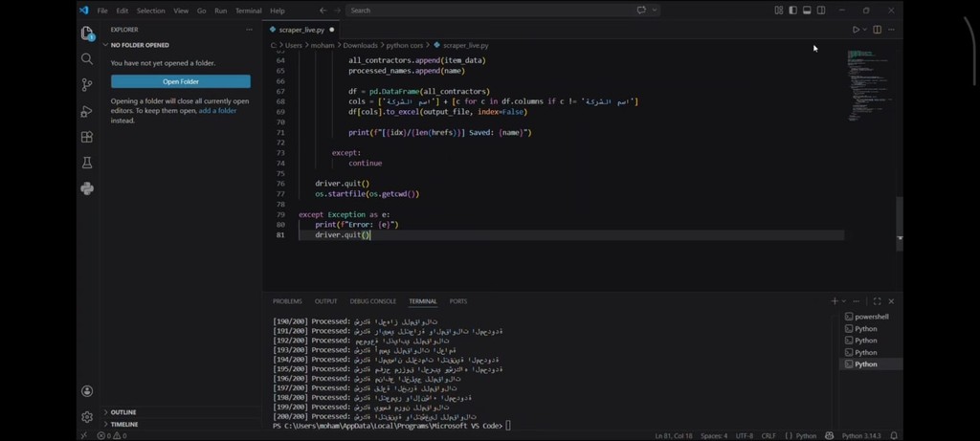The image size is (980, 441).
Task: Toggle the secondary side bar visibility
Action: [x=821, y=11]
